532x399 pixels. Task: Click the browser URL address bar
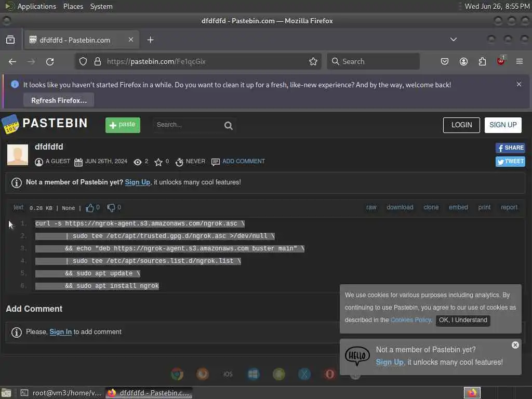198,61
